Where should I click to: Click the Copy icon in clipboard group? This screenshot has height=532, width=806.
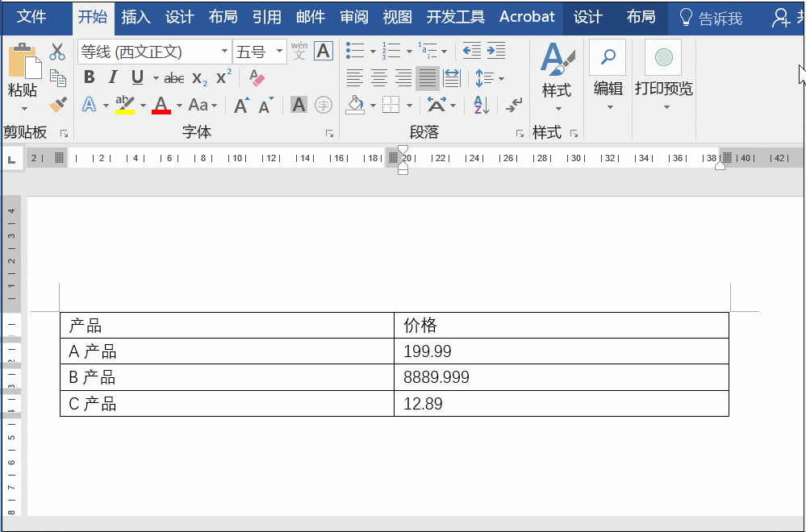click(57, 78)
